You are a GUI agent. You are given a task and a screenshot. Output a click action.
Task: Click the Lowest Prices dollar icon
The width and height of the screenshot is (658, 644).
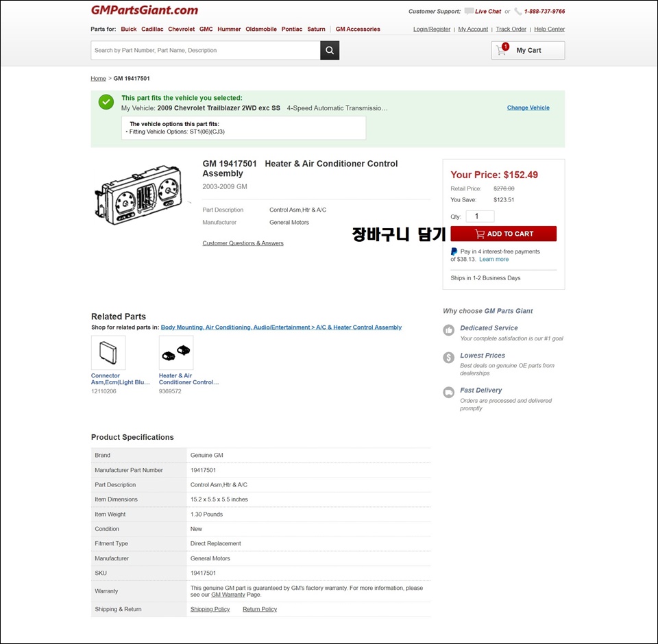[x=448, y=358]
